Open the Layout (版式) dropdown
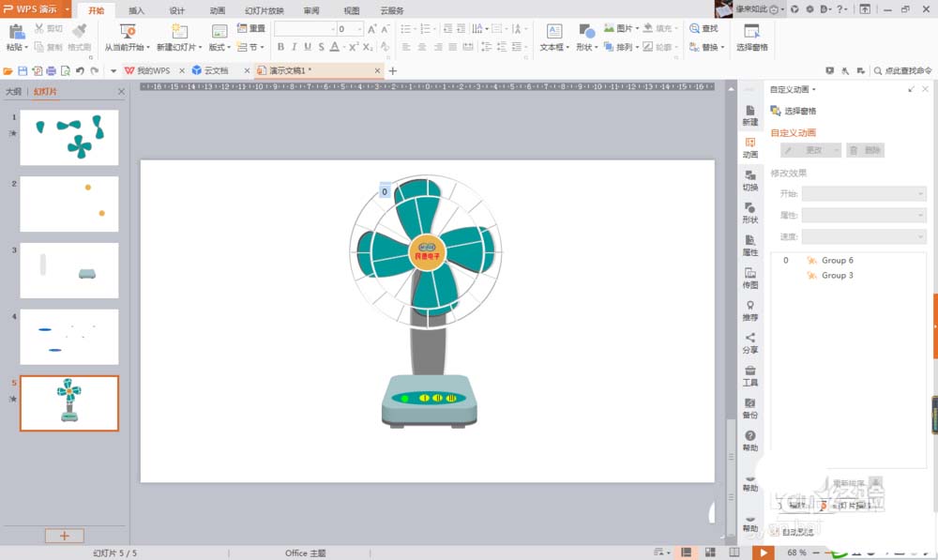 click(x=219, y=47)
